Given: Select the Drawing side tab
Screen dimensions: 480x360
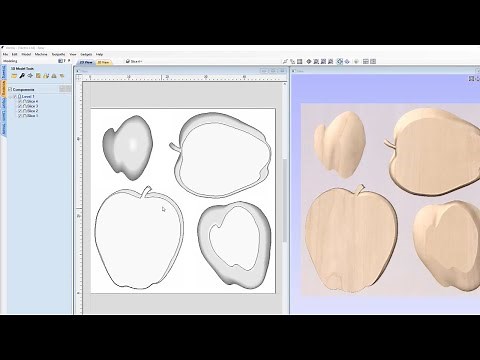Looking at the screenshot, I should point(4,72).
